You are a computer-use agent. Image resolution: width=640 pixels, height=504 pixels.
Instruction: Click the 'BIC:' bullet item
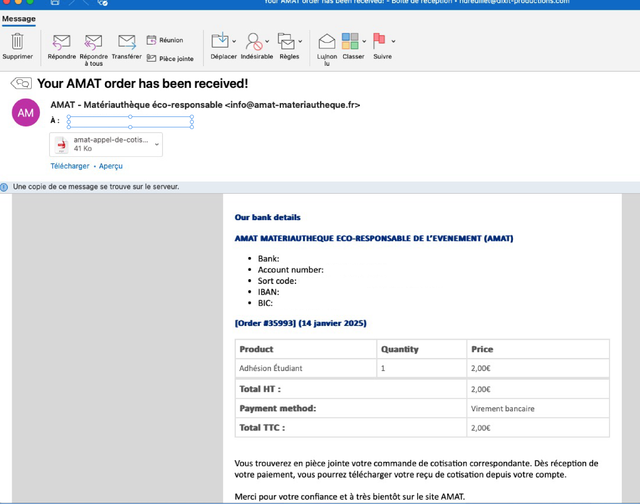pyautogui.click(x=265, y=303)
